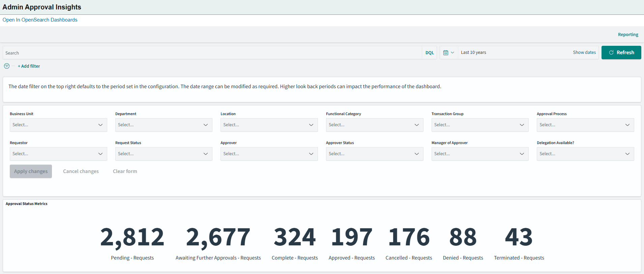The width and height of the screenshot is (644, 274).
Task: Click the Cancel changes button
Action: point(81,171)
